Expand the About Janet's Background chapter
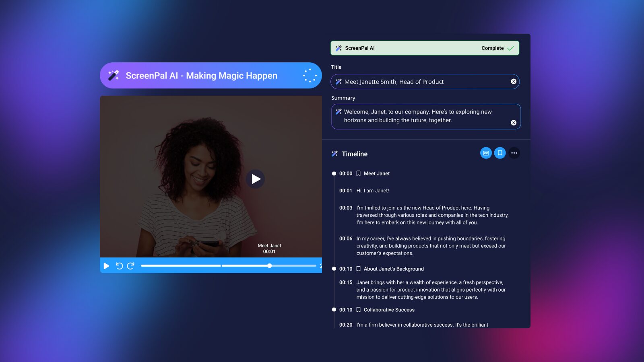The height and width of the screenshot is (362, 644). [394, 269]
